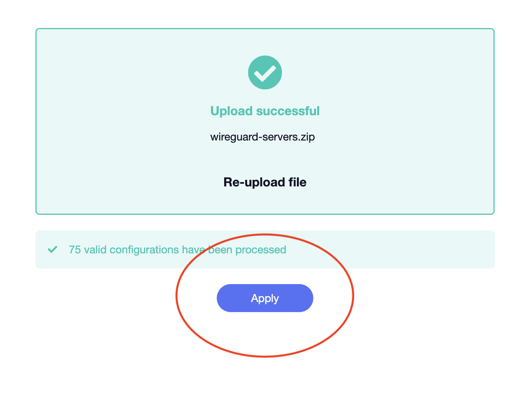This screenshot has height=395, width=532.
Task: Click the uploaded zip file name text
Action: (x=262, y=137)
